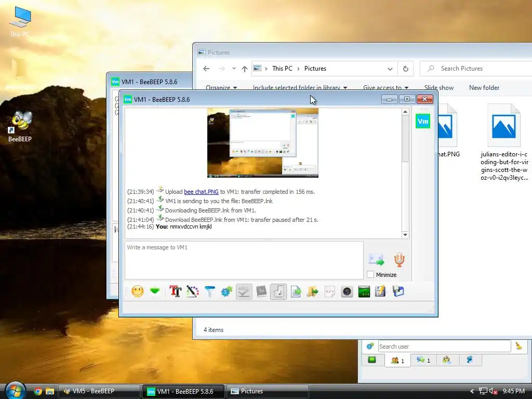Click the Search user field in BeeBEEP
Image resolution: width=532 pixels, height=399 pixels.
click(x=445, y=347)
